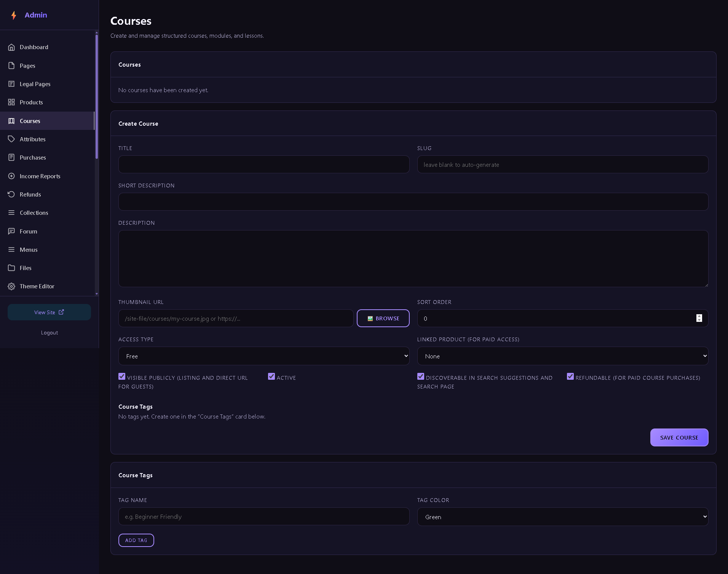Focus the Thumbnail URL input field
Screen dimensions: 728x574
coord(236,318)
